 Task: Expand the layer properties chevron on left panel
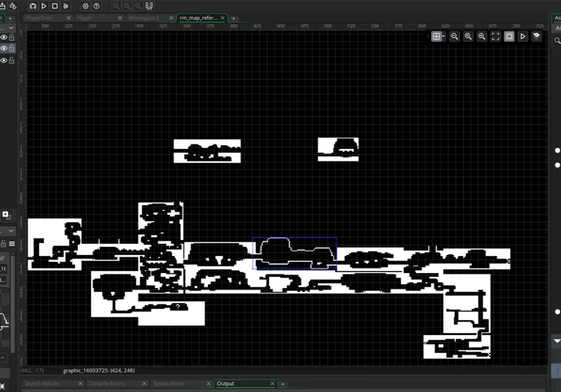tap(11, 231)
